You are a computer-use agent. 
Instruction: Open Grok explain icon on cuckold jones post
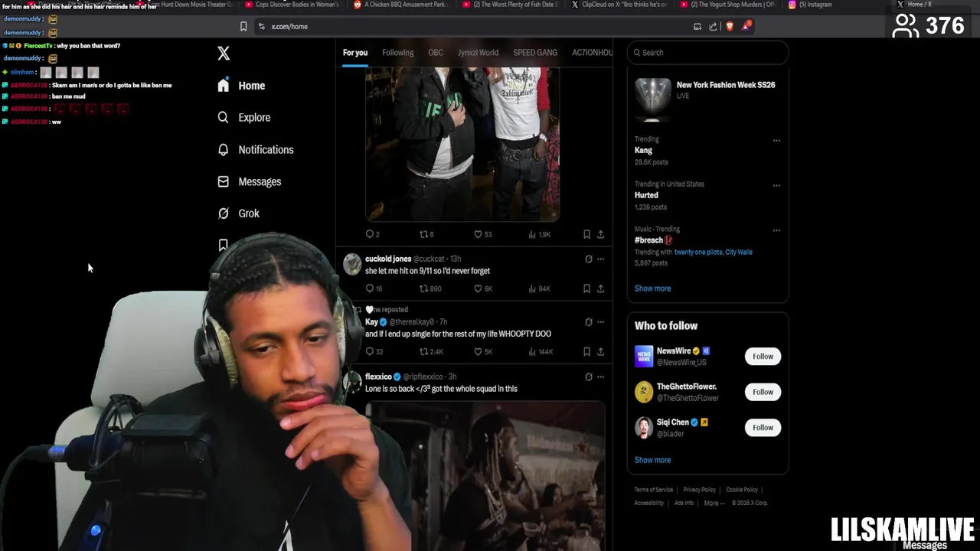tap(588, 259)
